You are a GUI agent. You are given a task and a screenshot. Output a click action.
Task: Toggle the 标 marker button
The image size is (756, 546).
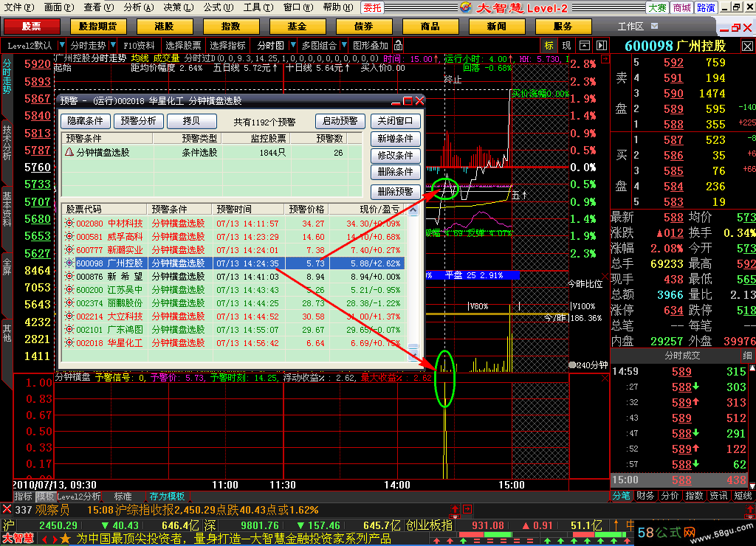click(549, 45)
